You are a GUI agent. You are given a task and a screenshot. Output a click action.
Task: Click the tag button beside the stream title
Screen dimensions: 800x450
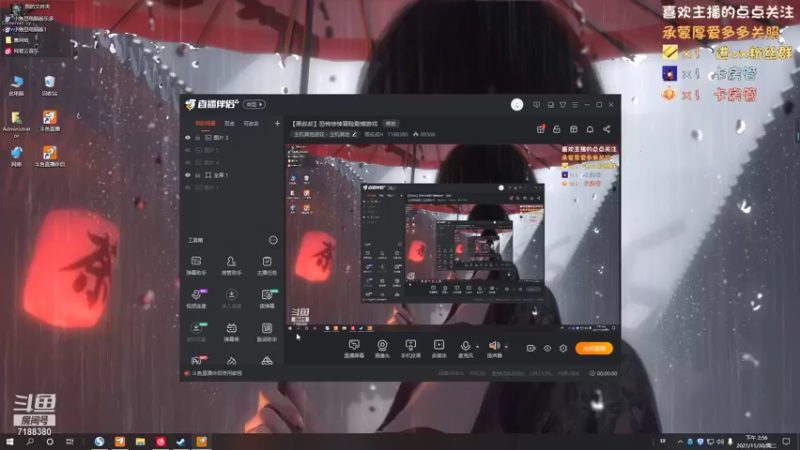tap(390, 123)
